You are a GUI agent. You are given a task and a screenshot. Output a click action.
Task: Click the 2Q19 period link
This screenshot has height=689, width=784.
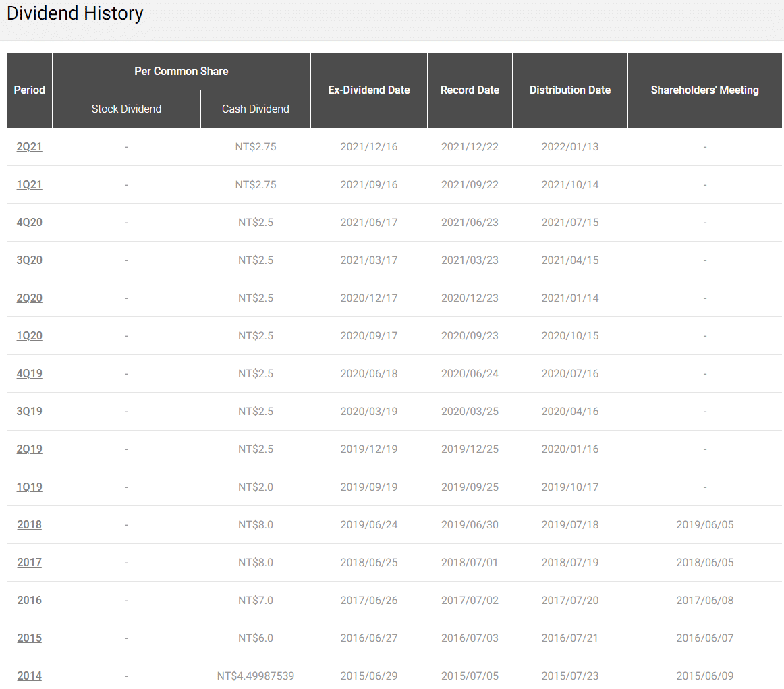click(29, 449)
